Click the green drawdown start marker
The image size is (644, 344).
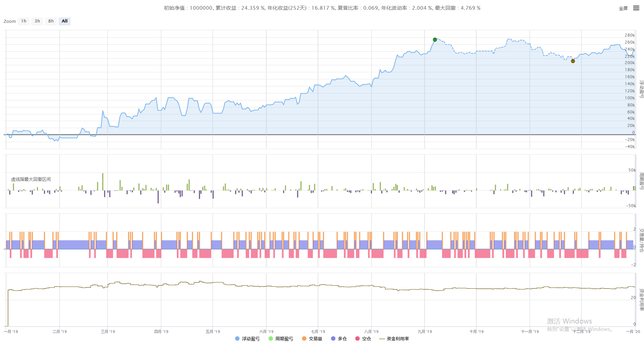[x=435, y=40]
